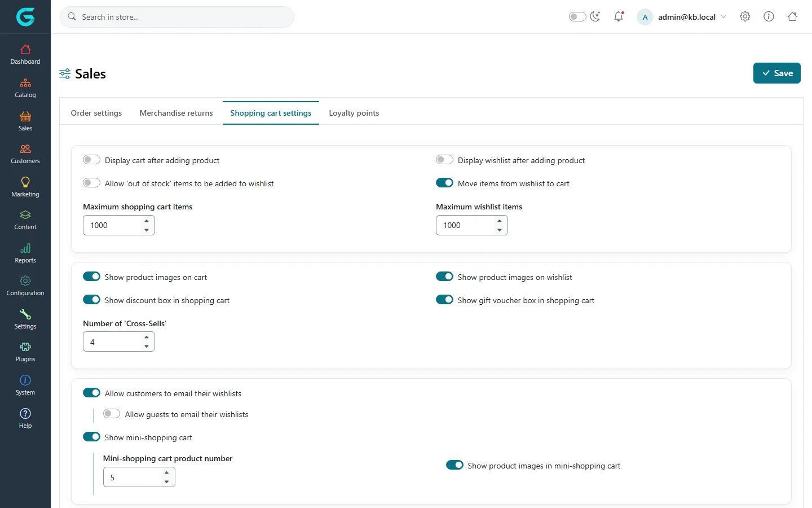
Task: Click the store logo at top left
Action: [25, 17]
